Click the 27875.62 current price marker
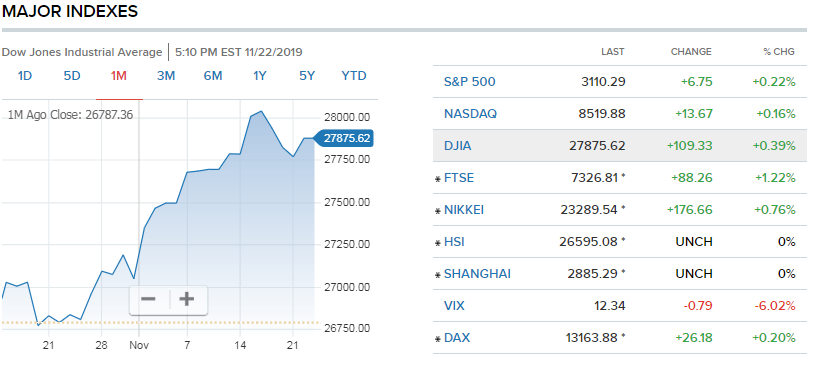 (345, 139)
